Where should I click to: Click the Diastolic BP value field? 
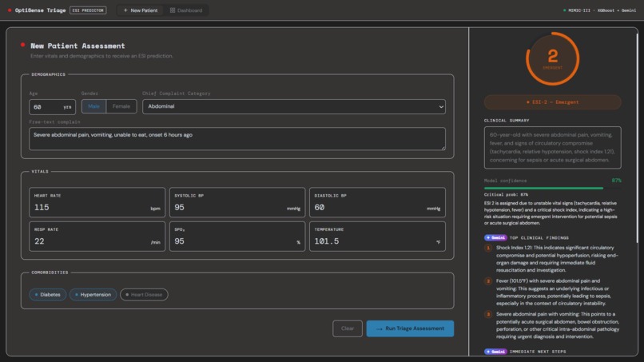coord(377,202)
